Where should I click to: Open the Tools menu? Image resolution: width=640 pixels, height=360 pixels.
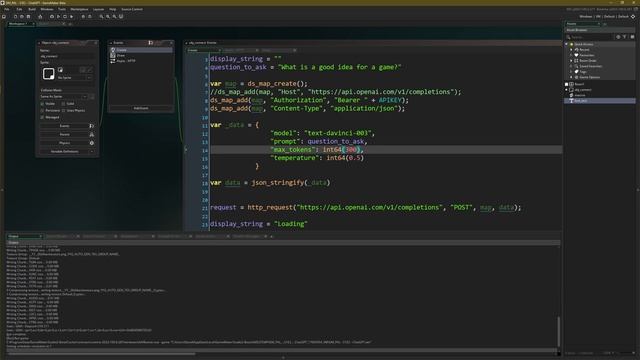click(x=62, y=9)
